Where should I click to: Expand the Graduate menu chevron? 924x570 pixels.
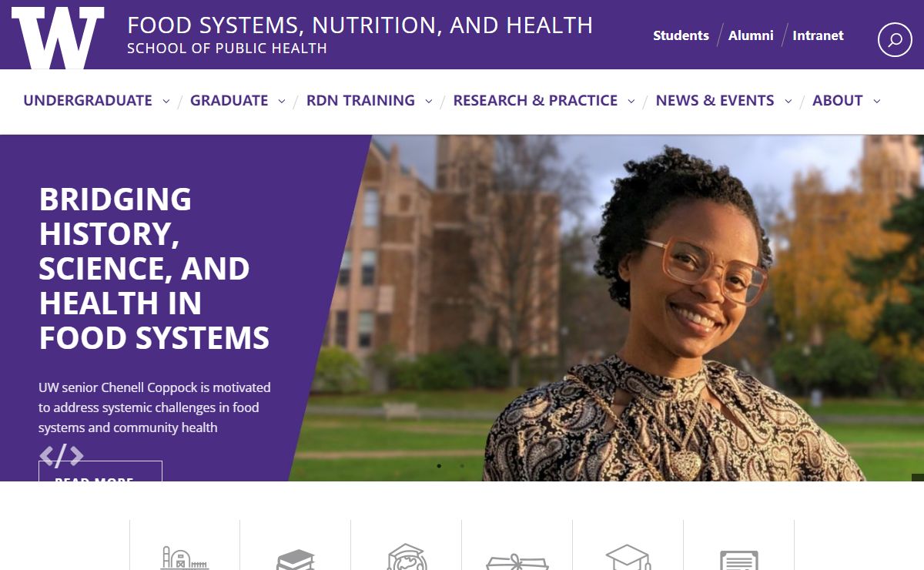(x=282, y=101)
